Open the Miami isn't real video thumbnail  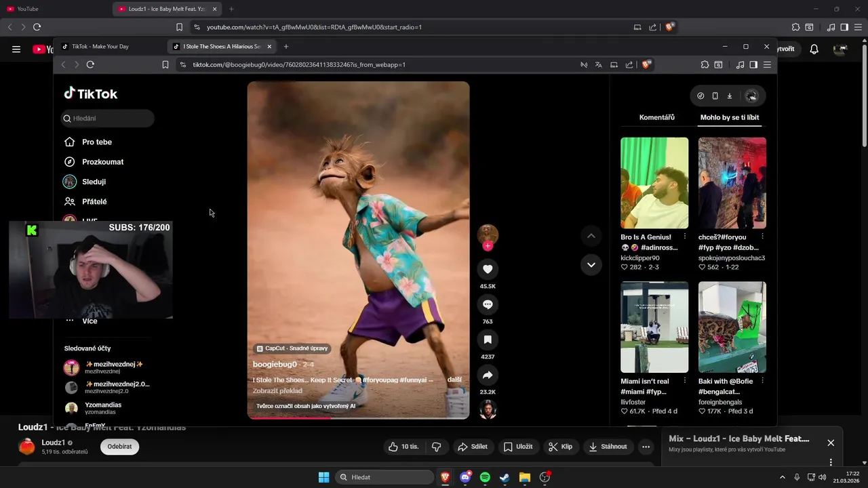[x=654, y=327]
